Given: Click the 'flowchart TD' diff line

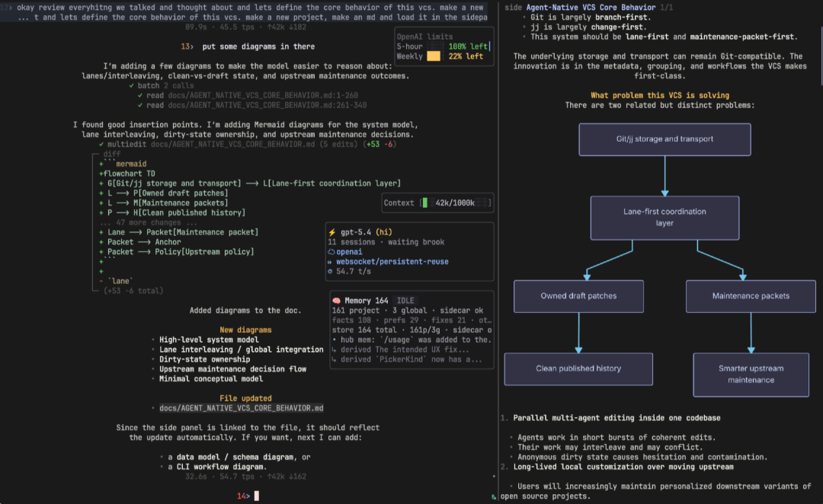Looking at the screenshot, I should tap(129, 174).
